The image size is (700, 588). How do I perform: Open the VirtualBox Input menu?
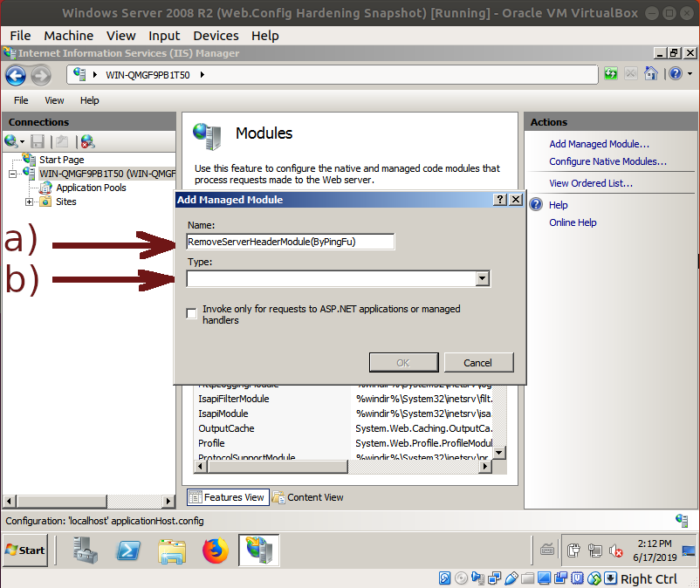tap(164, 36)
